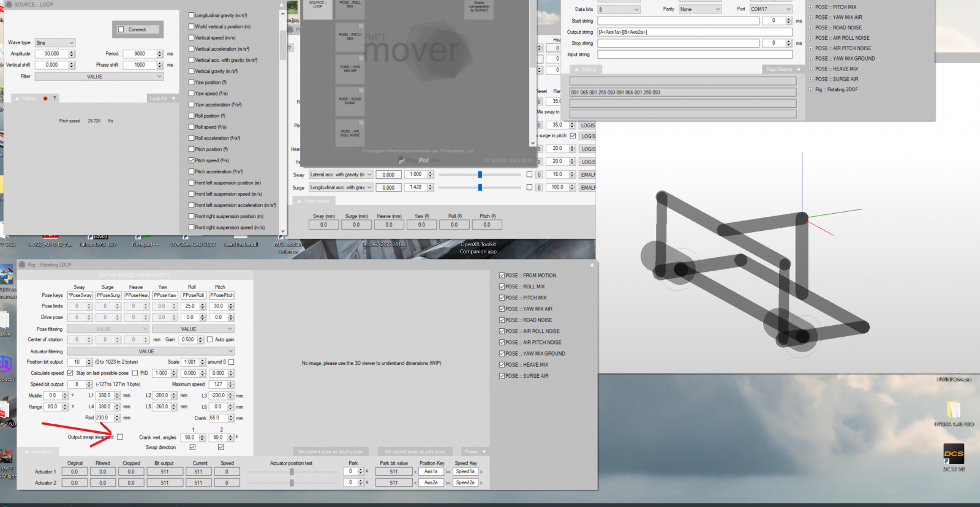The width and height of the screenshot is (980, 507).
Task: Open the DCS desktop shortcut icon
Action: pos(954,455)
